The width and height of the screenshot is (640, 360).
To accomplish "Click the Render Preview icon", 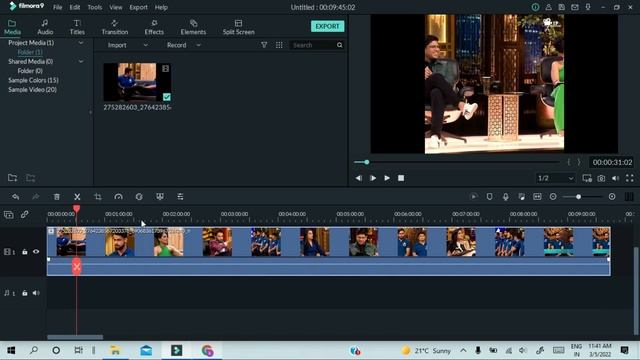I will click(473, 197).
